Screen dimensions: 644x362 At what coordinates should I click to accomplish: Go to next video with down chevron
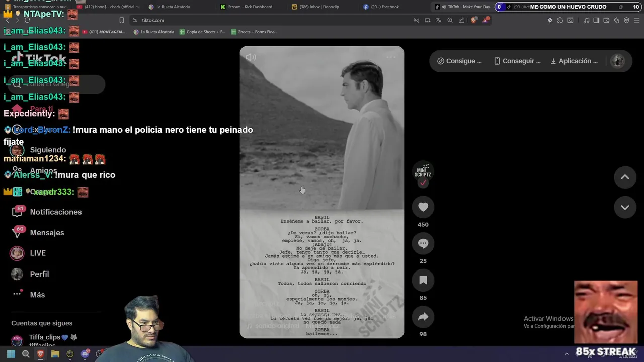[x=625, y=207]
